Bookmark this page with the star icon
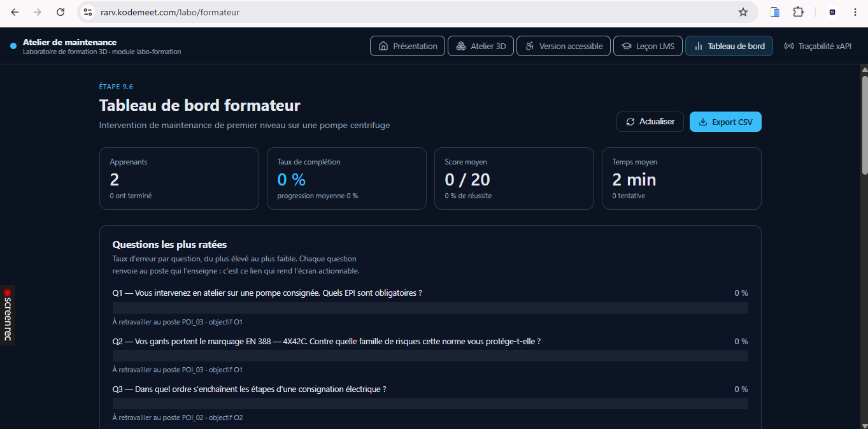Image resolution: width=868 pixels, height=429 pixels. (743, 12)
